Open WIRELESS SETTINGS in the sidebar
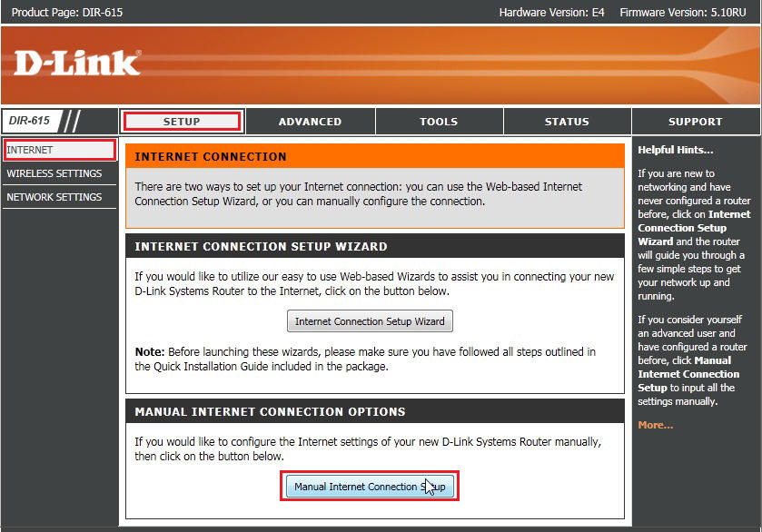Screen dimensions: 762x532 tap(59, 173)
